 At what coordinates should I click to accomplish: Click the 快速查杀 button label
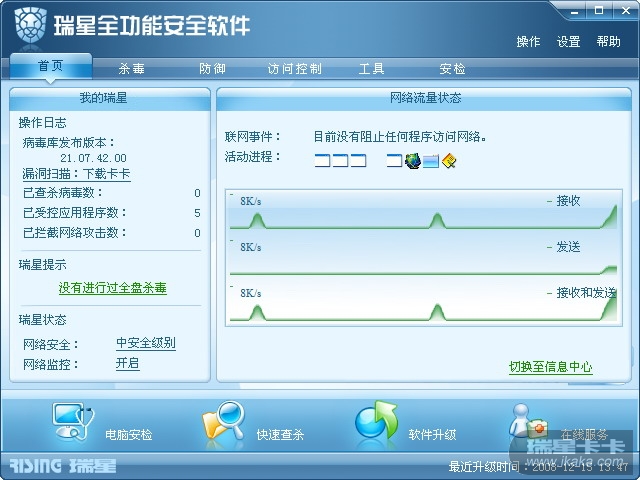coord(280,435)
